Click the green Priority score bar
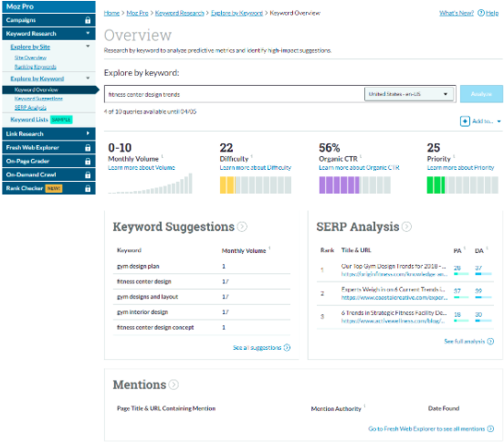Image resolution: width=504 pixels, height=443 pixels. pos(463,185)
